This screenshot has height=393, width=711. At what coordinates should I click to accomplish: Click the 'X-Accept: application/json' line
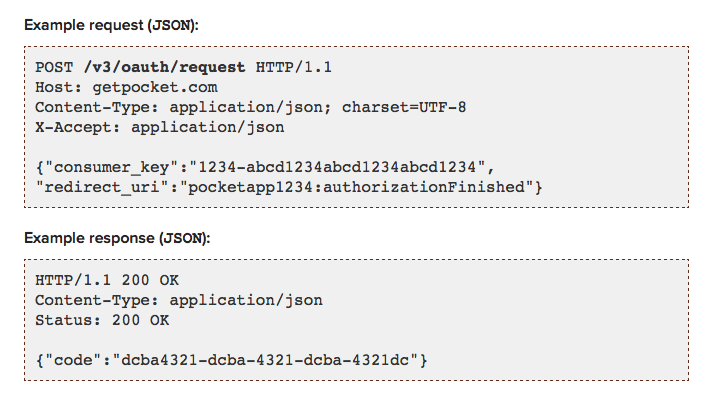160,127
